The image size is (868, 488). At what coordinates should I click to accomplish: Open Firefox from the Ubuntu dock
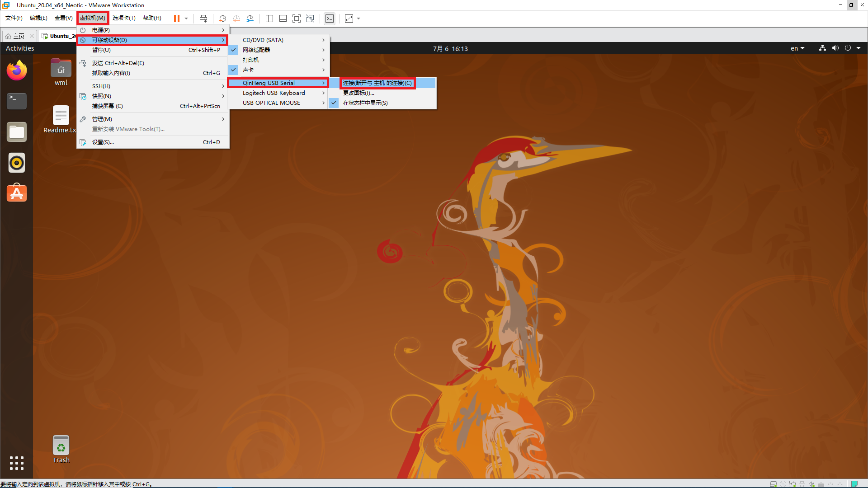[x=17, y=70]
